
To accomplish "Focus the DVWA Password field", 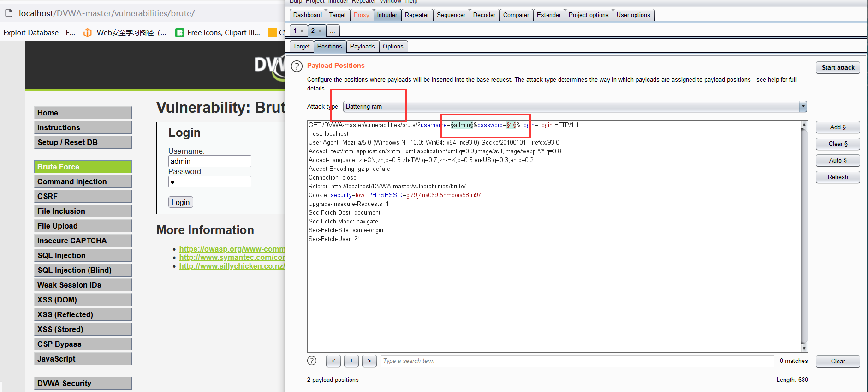I will 210,181.
